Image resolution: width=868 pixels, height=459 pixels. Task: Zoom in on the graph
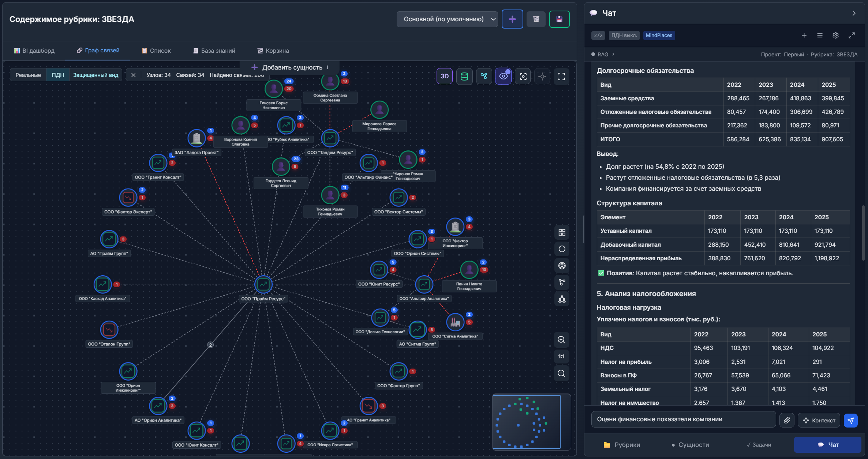tap(561, 340)
